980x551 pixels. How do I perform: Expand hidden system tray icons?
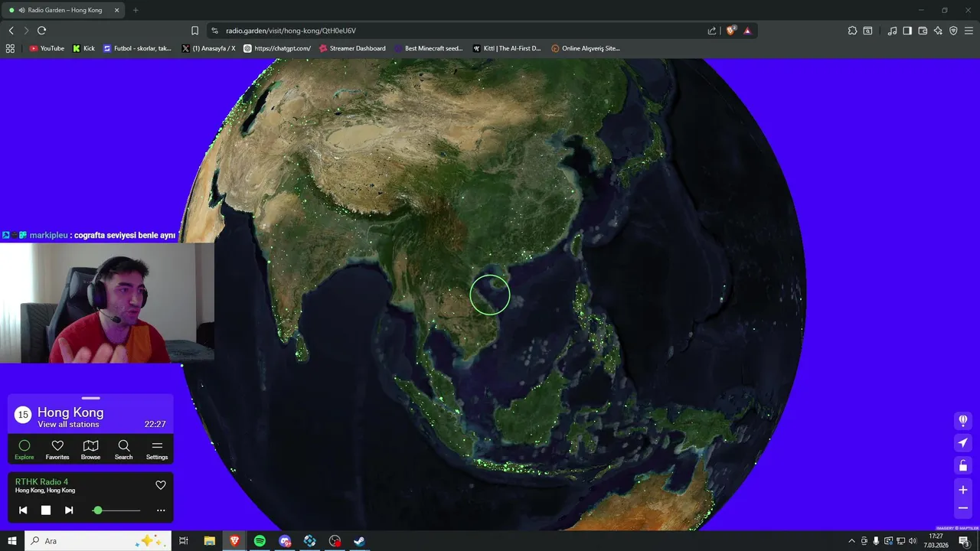pos(851,540)
